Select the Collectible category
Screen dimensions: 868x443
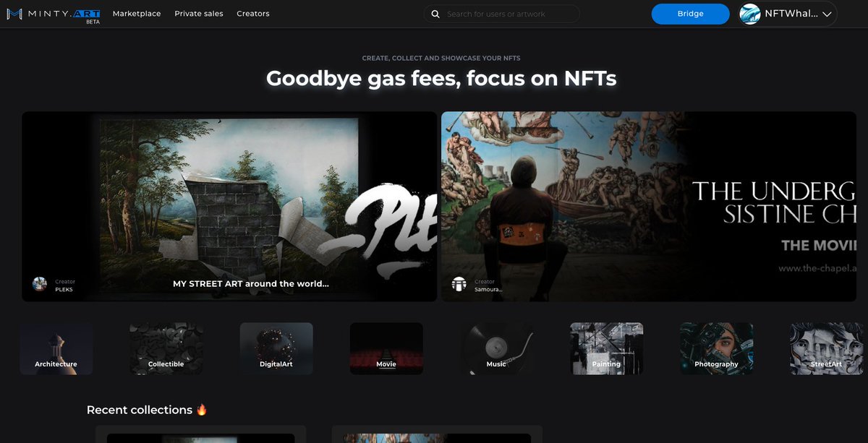166,348
